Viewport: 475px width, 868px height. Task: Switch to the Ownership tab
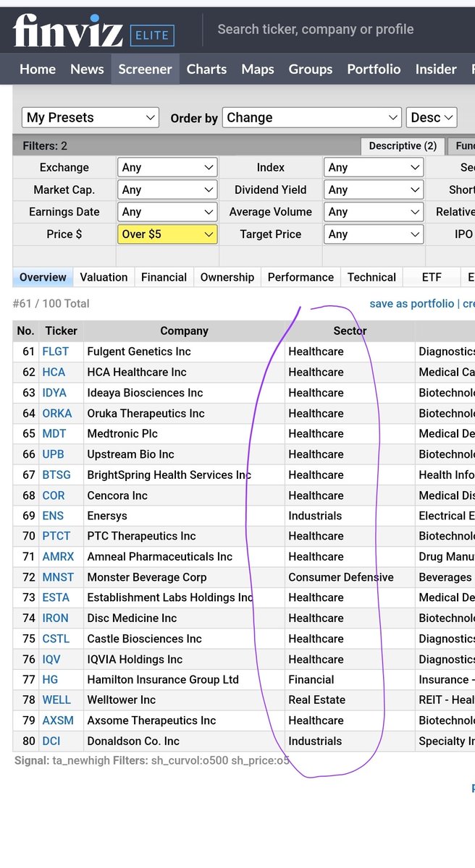227,277
